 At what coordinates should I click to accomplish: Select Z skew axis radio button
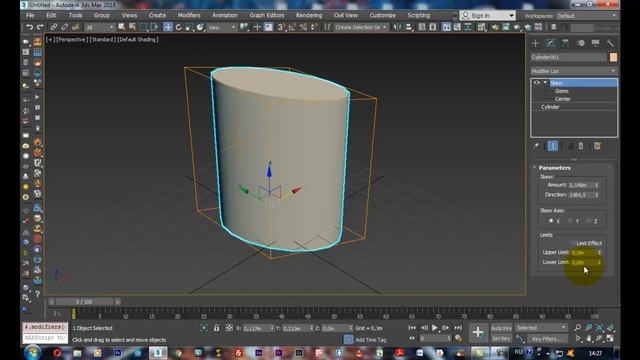point(589,221)
